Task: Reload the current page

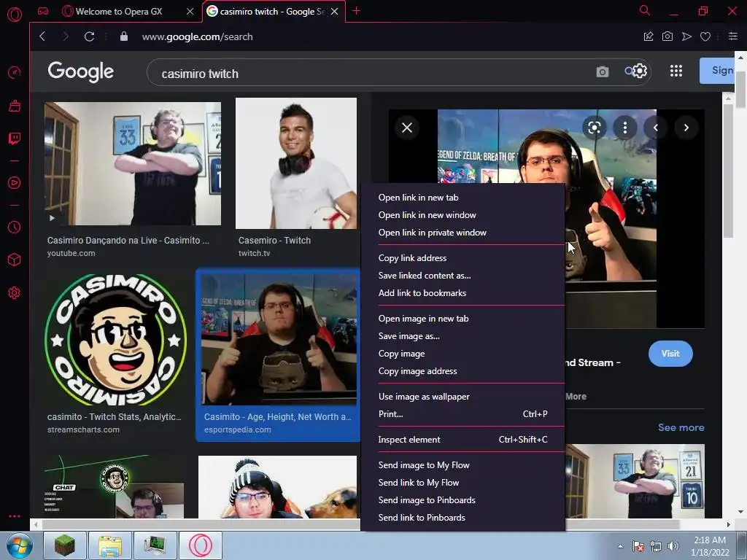Action: [x=89, y=36]
